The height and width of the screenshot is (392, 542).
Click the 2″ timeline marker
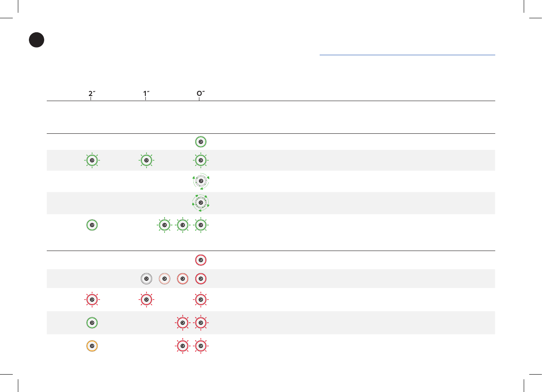(x=91, y=94)
